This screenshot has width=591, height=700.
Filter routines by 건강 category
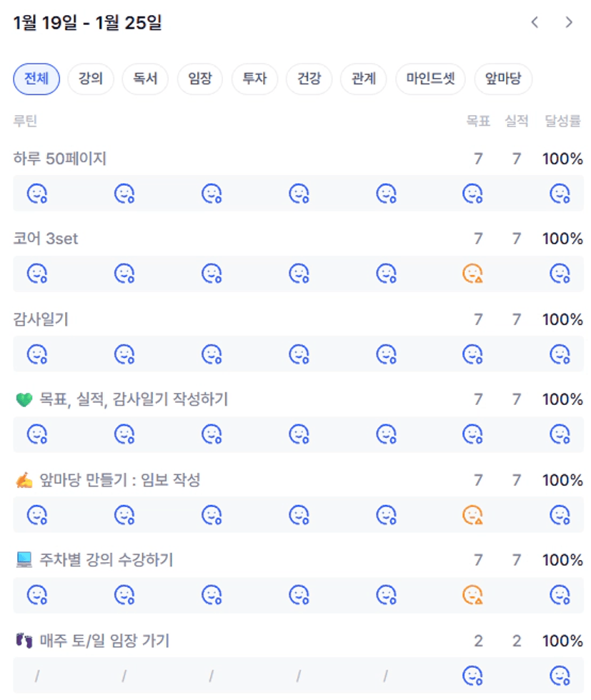pos(309,79)
